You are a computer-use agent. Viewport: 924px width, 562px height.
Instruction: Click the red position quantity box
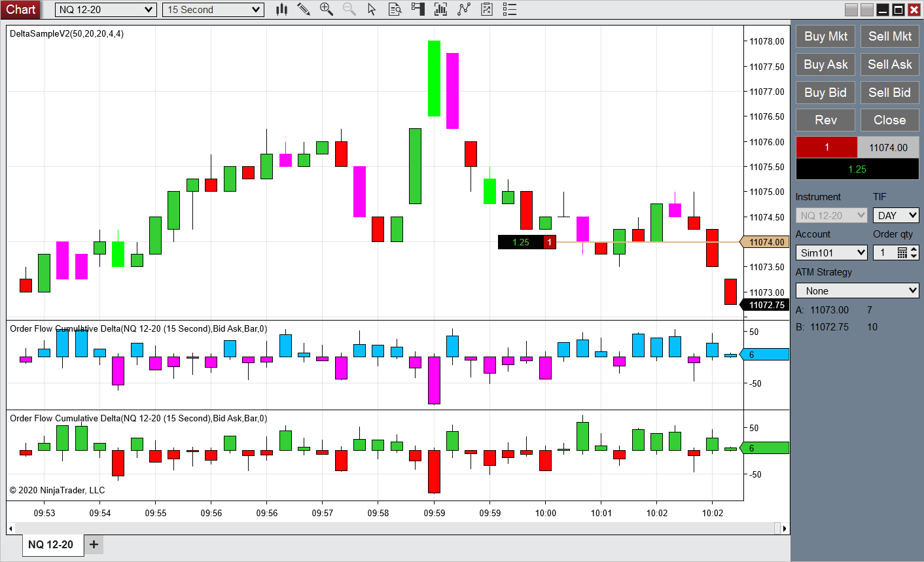click(x=827, y=147)
